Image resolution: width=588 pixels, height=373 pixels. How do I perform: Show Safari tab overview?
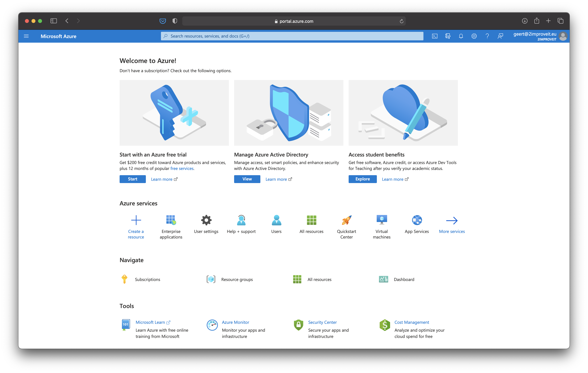tap(560, 21)
